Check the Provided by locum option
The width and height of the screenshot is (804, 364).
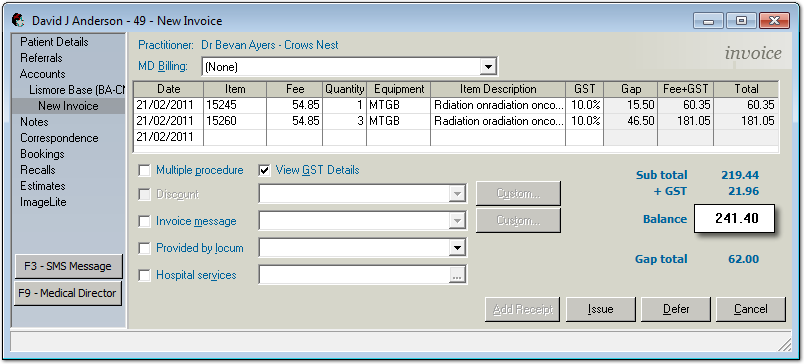(x=145, y=248)
